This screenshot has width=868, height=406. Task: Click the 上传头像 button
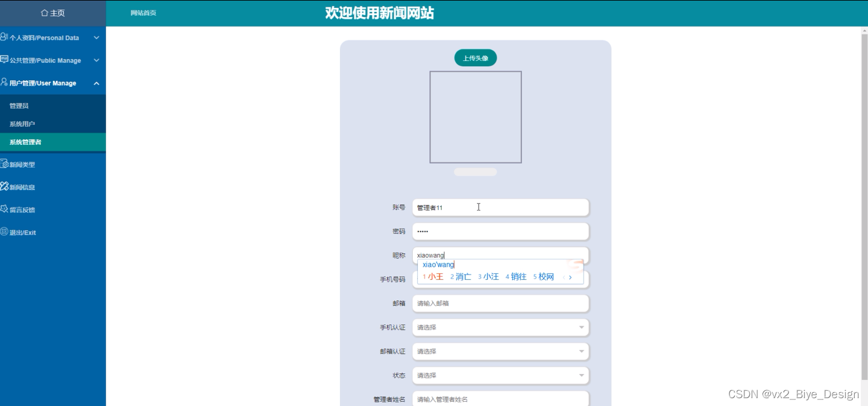tap(476, 58)
